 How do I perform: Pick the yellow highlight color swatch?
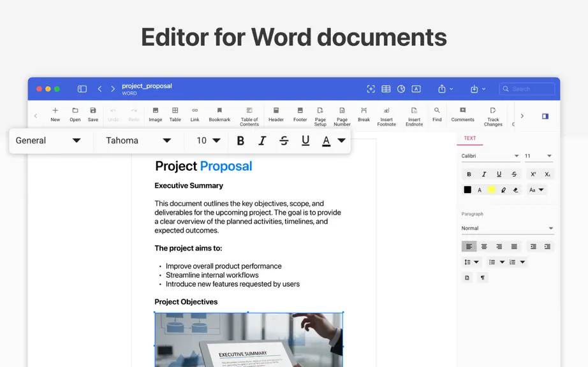pos(491,190)
